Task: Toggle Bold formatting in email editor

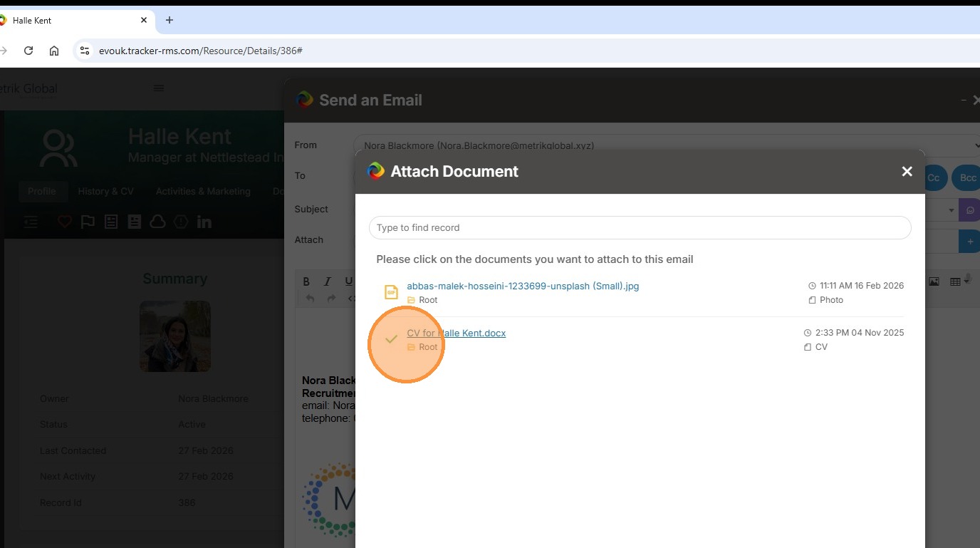Action: 306,281
